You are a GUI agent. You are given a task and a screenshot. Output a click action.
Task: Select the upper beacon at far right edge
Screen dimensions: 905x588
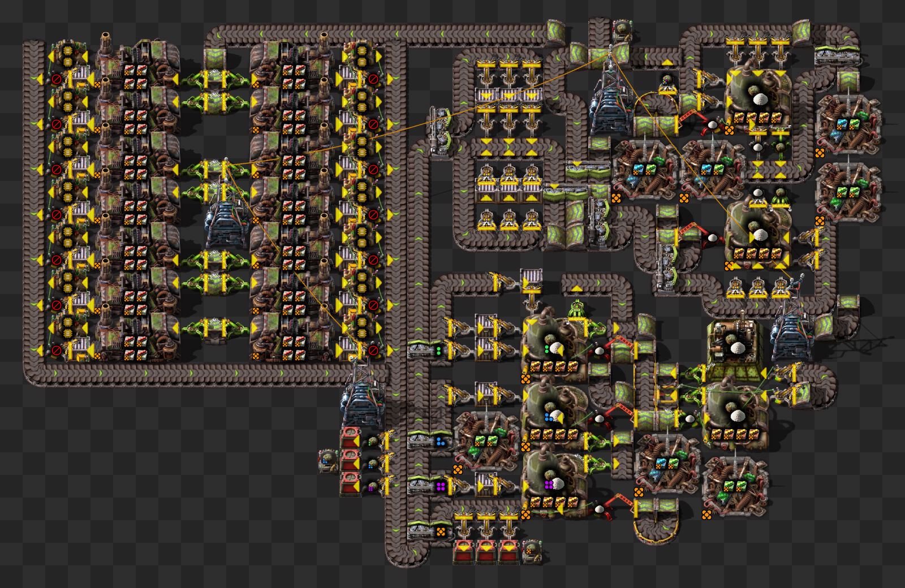point(848,124)
